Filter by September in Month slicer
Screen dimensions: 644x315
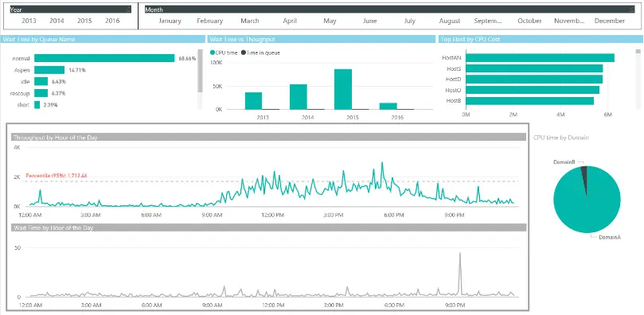click(488, 21)
